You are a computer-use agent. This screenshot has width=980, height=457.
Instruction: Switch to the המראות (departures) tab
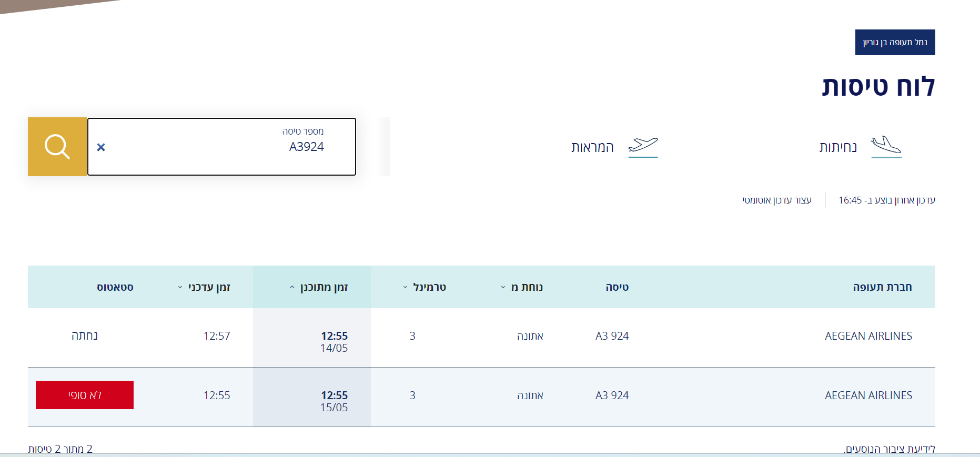pyautogui.click(x=593, y=147)
